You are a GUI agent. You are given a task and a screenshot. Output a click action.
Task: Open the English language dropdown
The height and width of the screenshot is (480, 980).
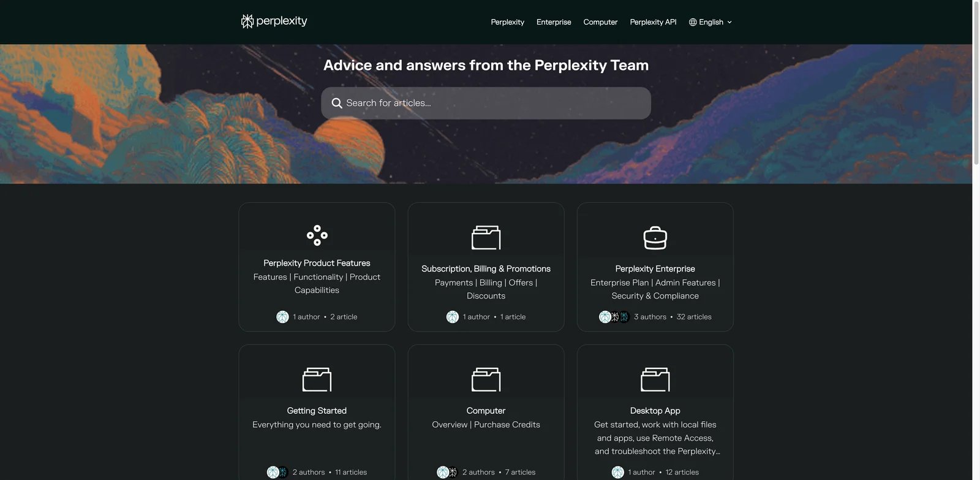click(710, 22)
